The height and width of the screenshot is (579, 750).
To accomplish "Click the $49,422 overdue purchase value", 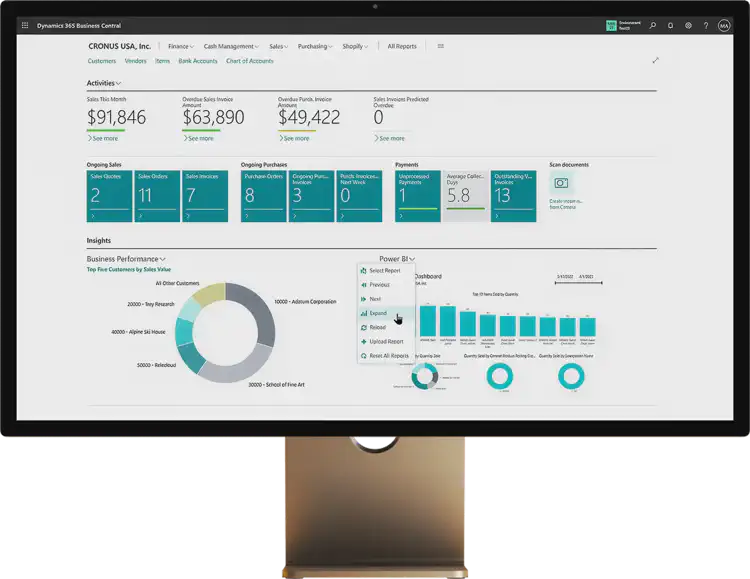I will pos(309,117).
